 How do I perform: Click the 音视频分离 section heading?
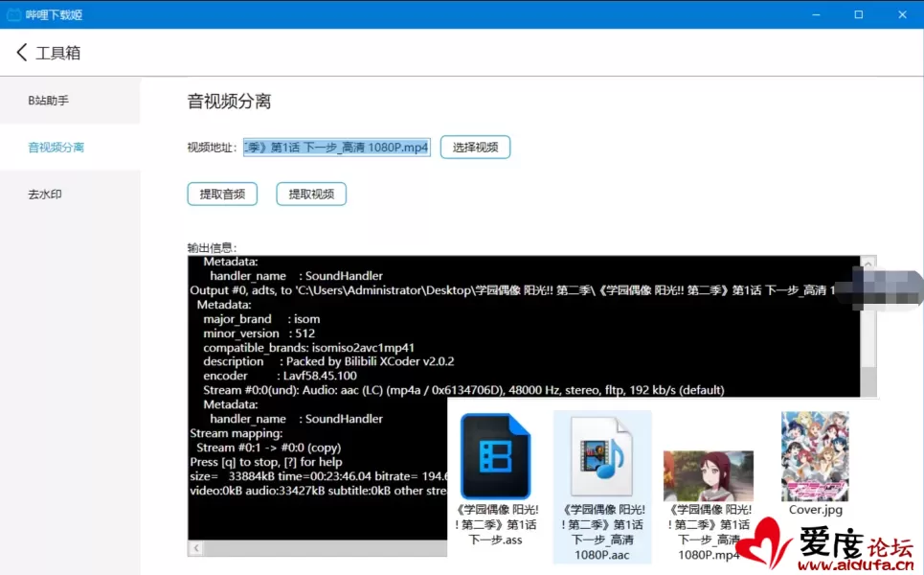click(229, 102)
